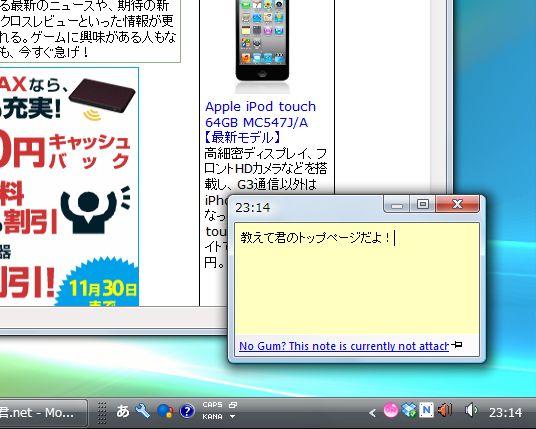
Task: Click inside the yellow note text area
Action: coord(357,278)
